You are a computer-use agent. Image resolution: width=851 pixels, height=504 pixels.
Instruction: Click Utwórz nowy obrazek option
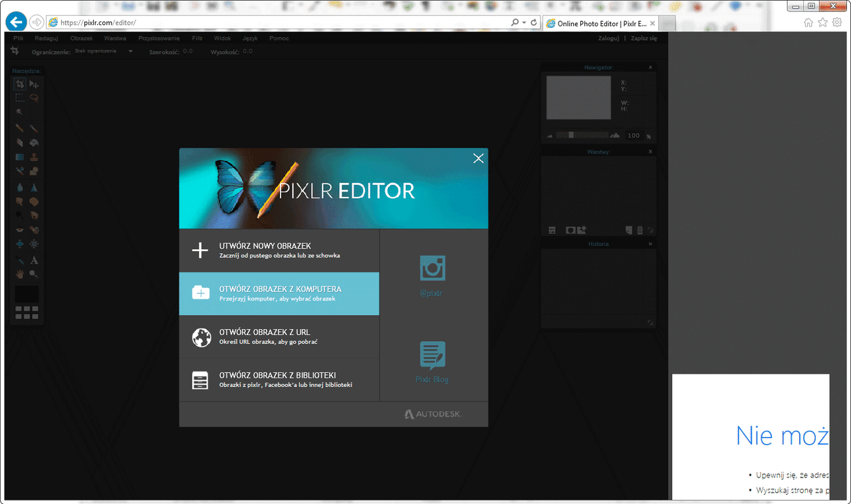tap(279, 250)
